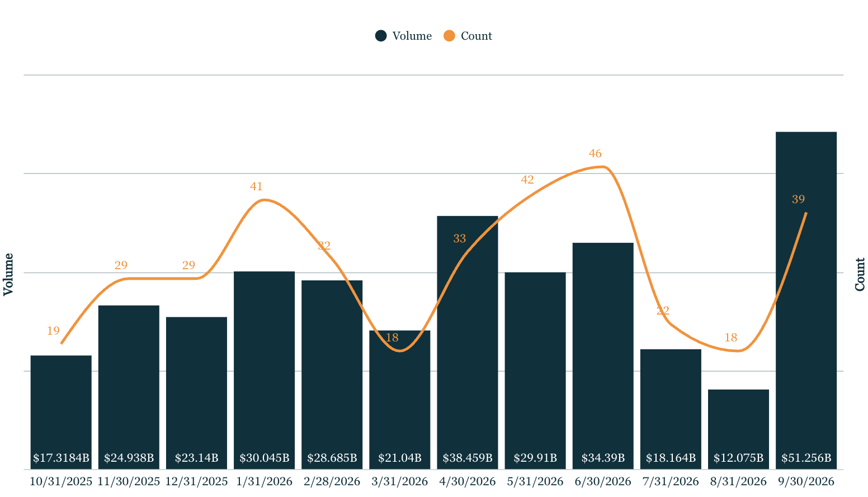Screen dimensions: 868x497
Task: Select the peak count label 46
Action: (x=595, y=153)
